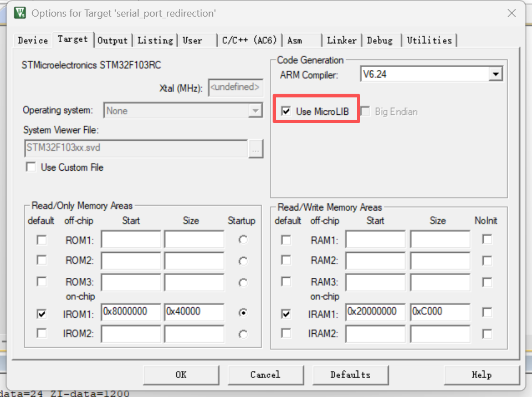Edit the IRAM1 Start value 0x20000000
The width and height of the screenshot is (532, 397).
click(376, 312)
